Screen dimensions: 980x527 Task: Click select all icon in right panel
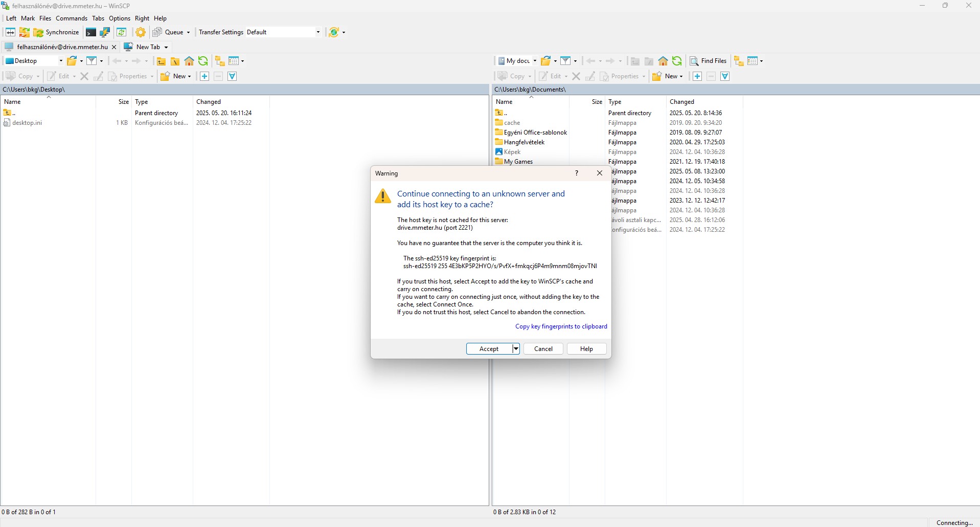(725, 76)
